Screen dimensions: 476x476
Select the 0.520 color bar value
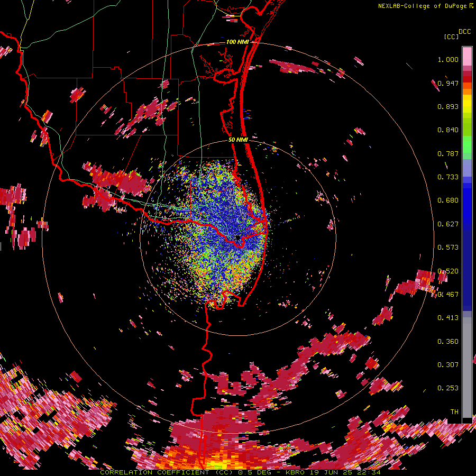click(x=448, y=271)
